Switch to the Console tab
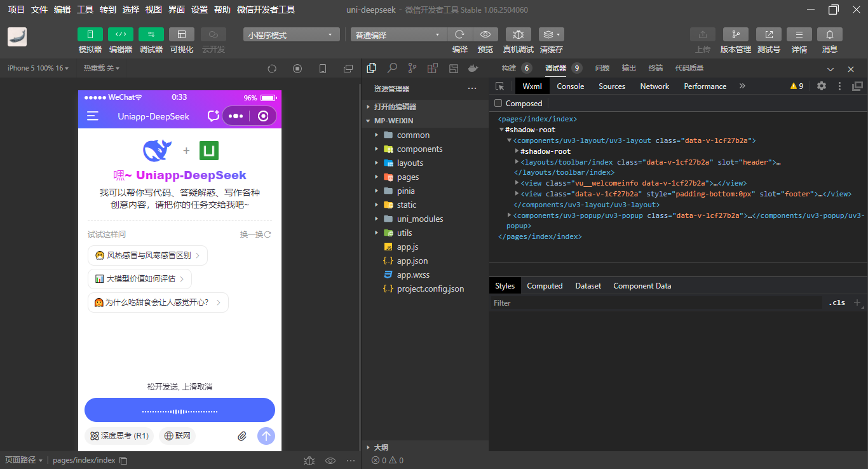 (571, 86)
